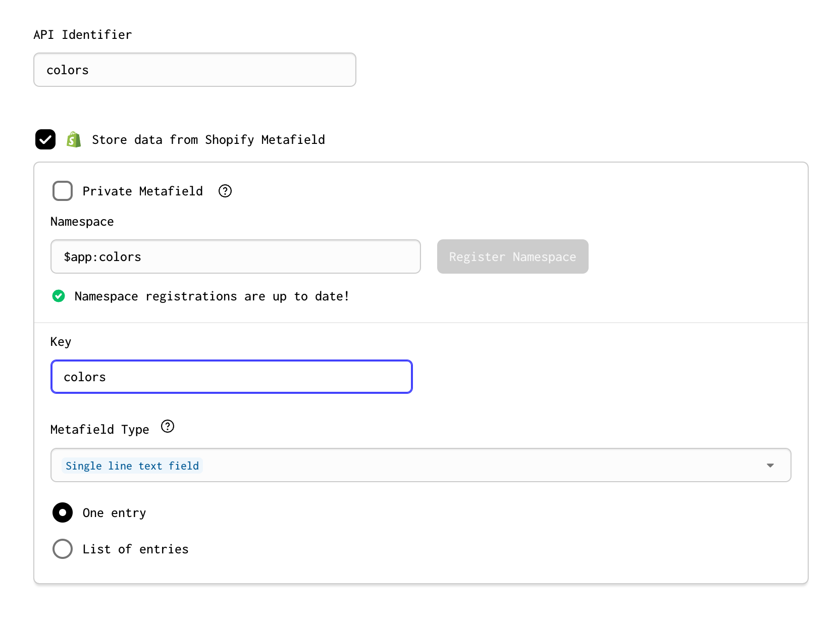The width and height of the screenshot is (840, 618).
Task: Click the Private Metafield label
Action: click(143, 191)
